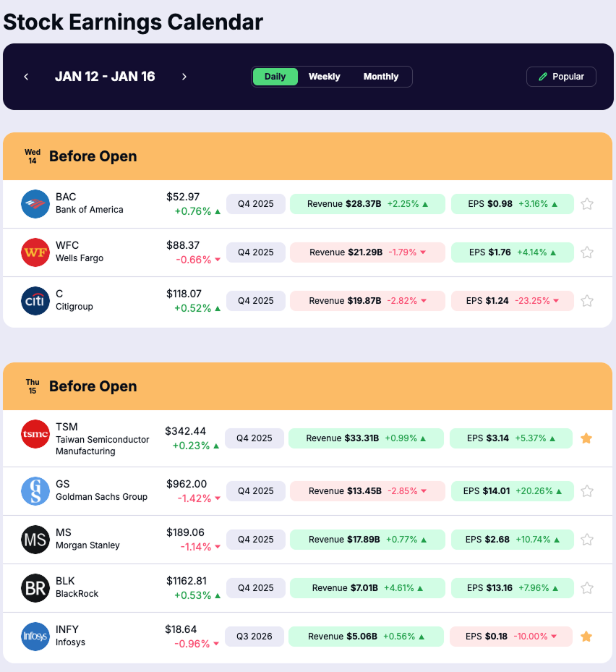Select the Monthly calendar view

pyautogui.click(x=381, y=76)
